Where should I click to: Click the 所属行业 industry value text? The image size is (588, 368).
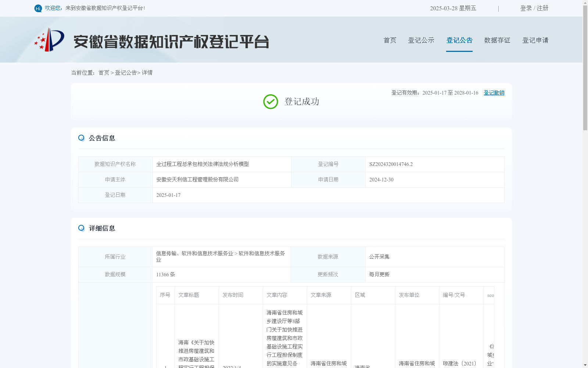tap(220, 256)
